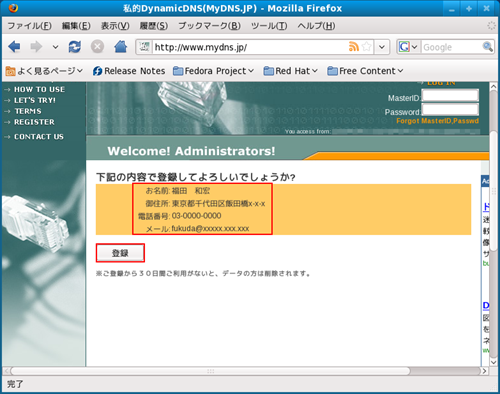This screenshot has height=394, width=500.
Task: Click the phone number 03-0000-0000
Action: 196,216
